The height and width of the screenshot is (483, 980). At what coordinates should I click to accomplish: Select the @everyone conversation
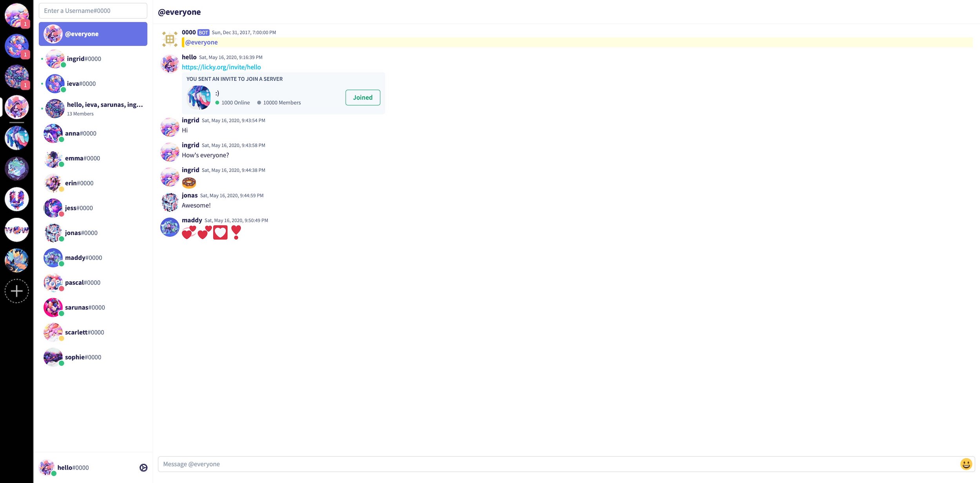[93, 34]
